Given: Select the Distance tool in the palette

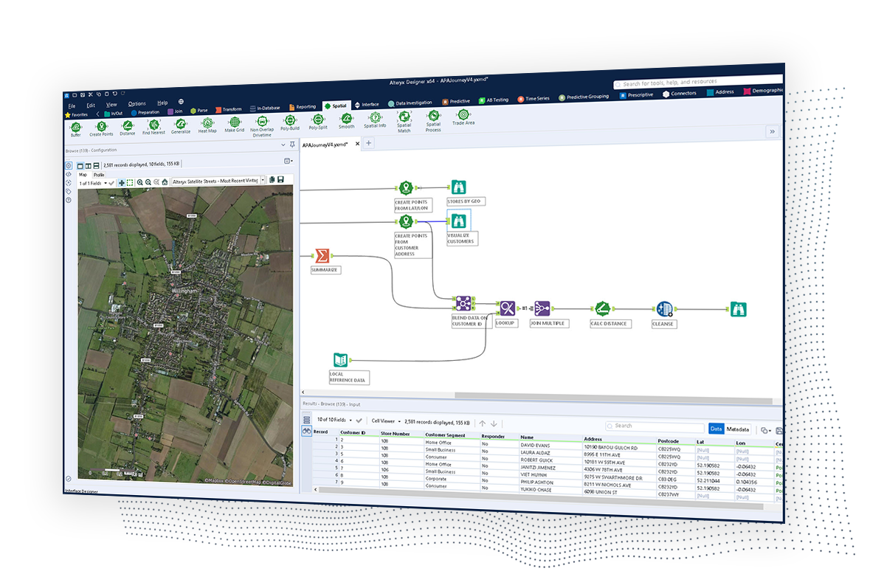Looking at the screenshot, I should point(127,128).
